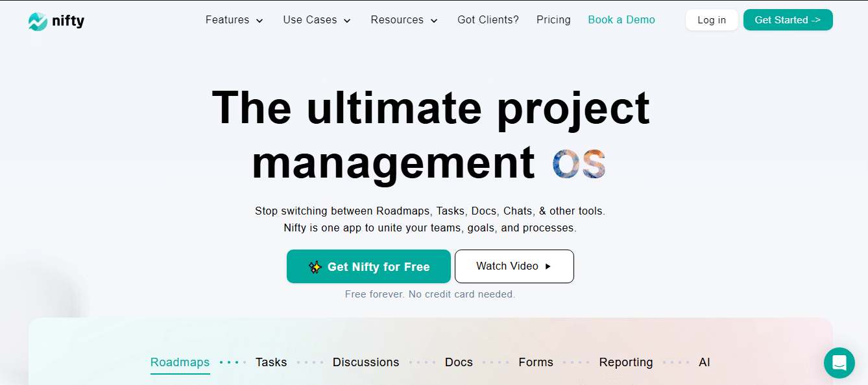868x385 pixels.
Task: Click the Book a Demo link
Action: click(621, 20)
